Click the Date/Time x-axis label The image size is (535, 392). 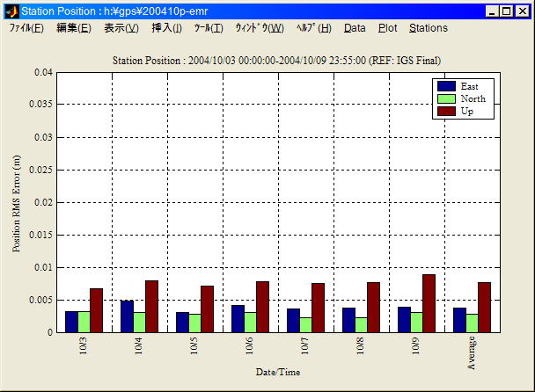(x=278, y=372)
